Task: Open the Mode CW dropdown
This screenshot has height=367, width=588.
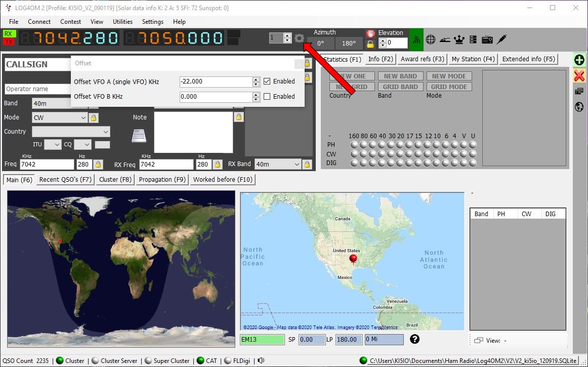Action: (x=60, y=118)
